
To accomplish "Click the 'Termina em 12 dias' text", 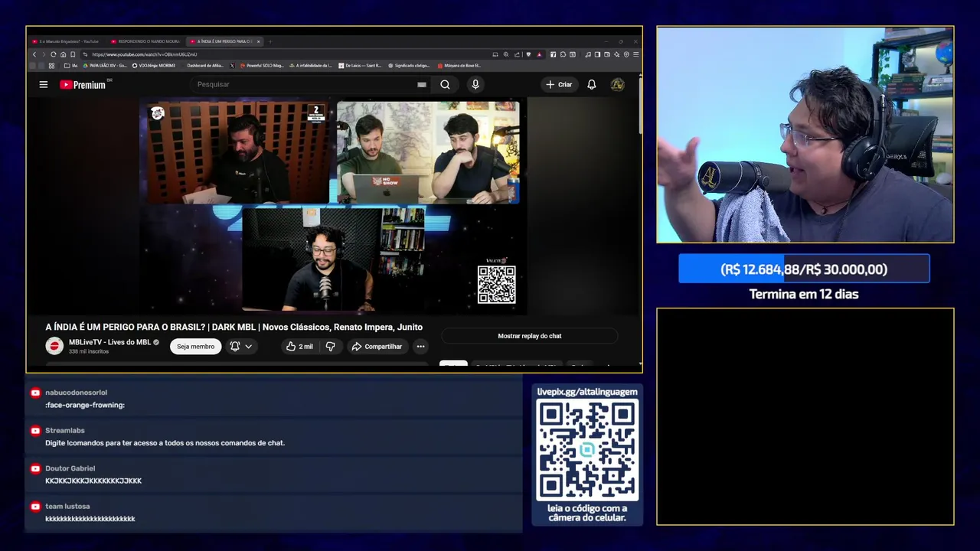I will (804, 294).
